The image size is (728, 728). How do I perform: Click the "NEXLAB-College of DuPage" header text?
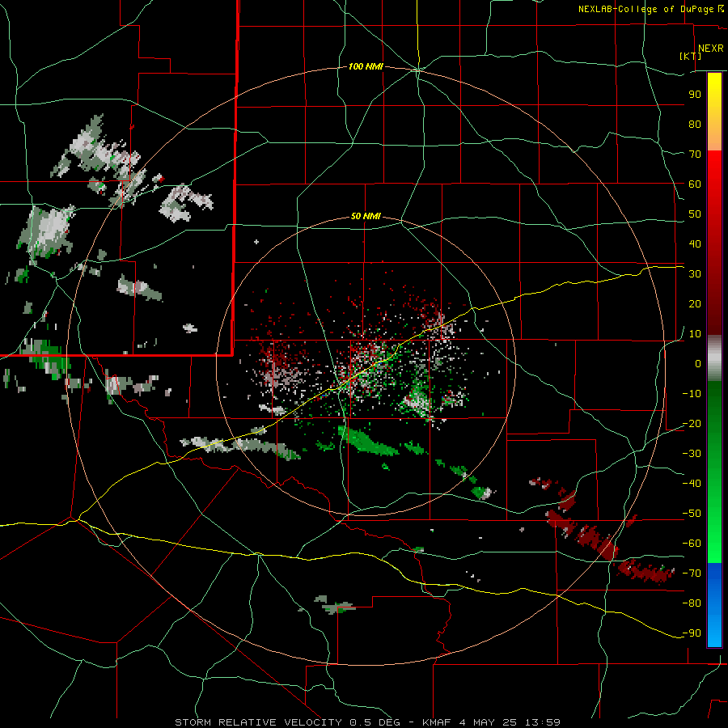647,9
